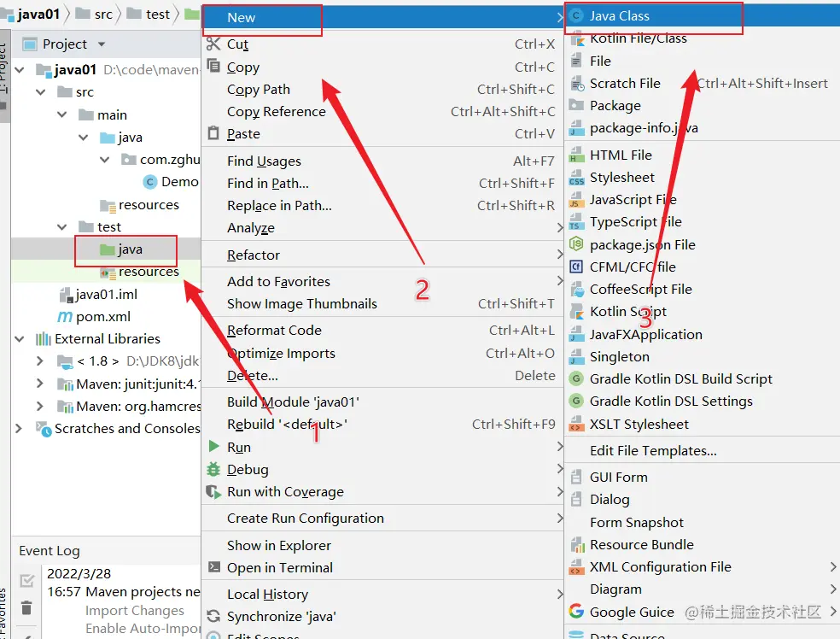Choose Singleton template in New submenu
840x639 pixels.
coord(703,356)
